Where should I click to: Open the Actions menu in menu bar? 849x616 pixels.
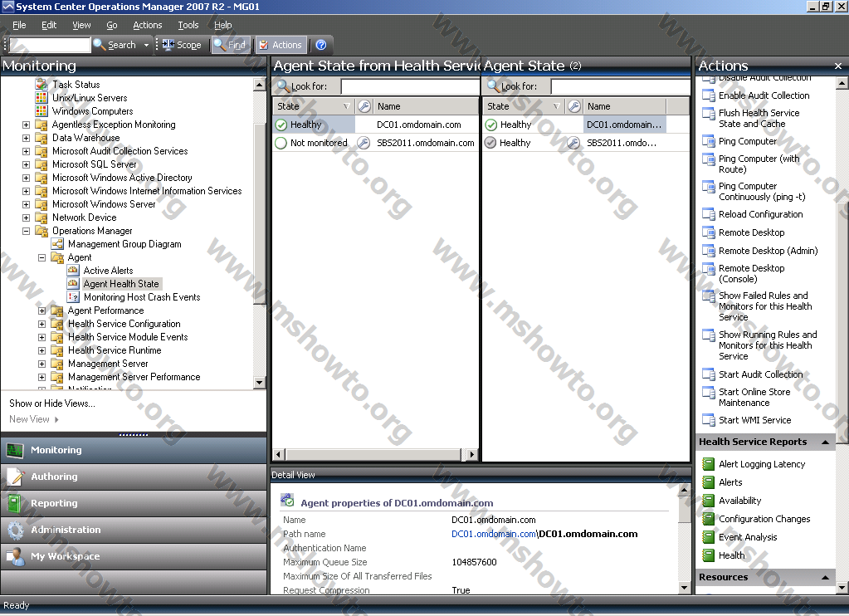[147, 25]
